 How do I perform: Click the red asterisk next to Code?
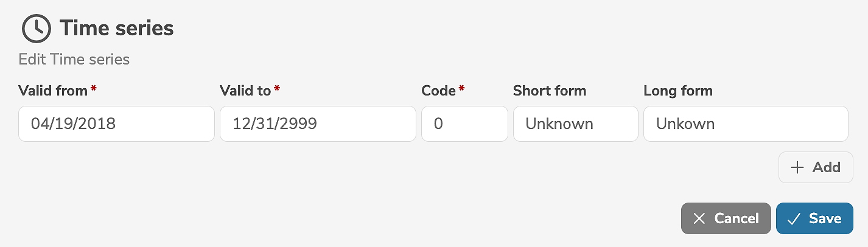click(462, 89)
